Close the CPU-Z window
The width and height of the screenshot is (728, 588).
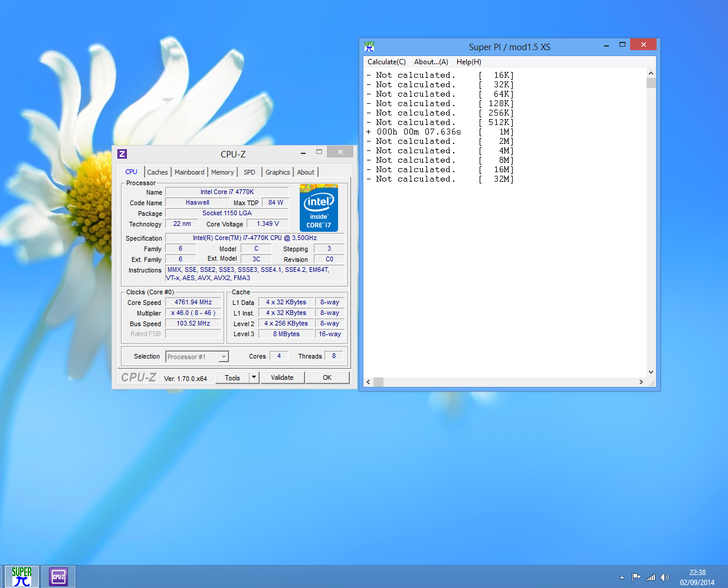tap(340, 152)
